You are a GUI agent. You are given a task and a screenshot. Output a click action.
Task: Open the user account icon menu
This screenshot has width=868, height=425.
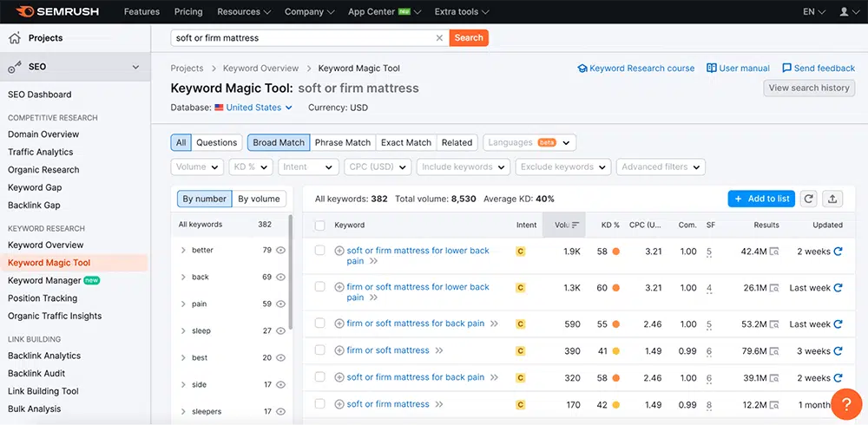[x=849, y=11]
